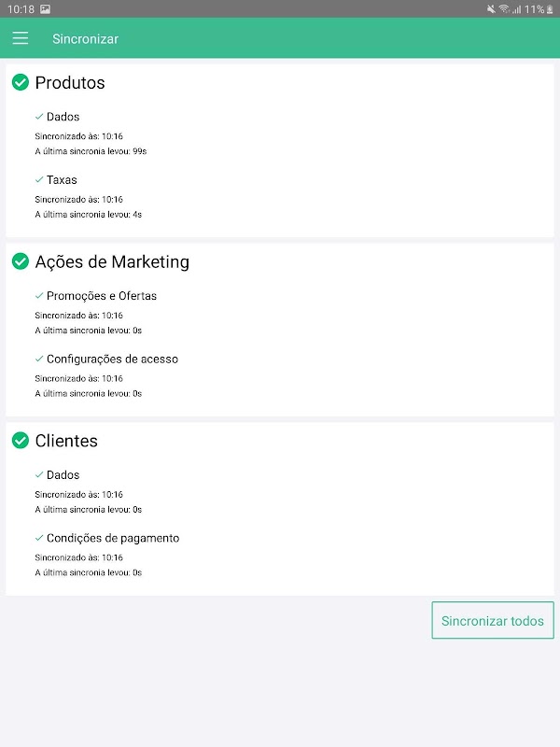Select the Produtos section header
Image resolution: width=560 pixels, height=747 pixels.
click(70, 83)
